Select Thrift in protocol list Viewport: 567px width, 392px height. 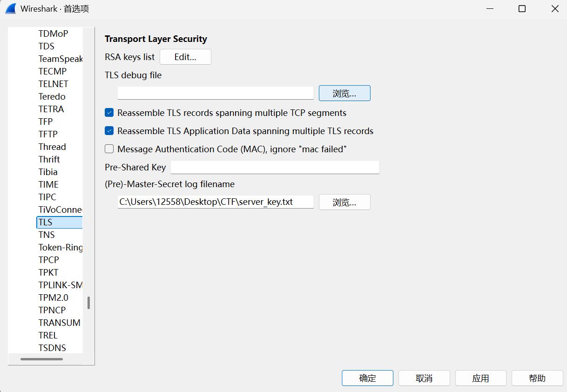tap(49, 159)
